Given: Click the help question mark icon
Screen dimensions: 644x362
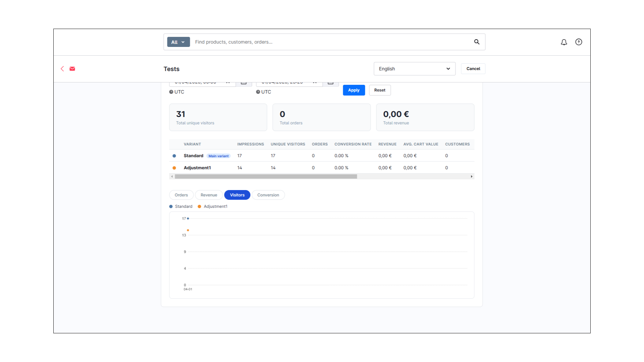Looking at the screenshot, I should [579, 42].
